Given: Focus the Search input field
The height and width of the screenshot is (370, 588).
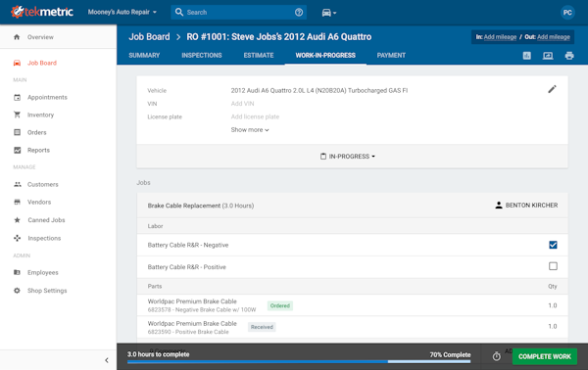Looking at the screenshot, I should [x=238, y=13].
